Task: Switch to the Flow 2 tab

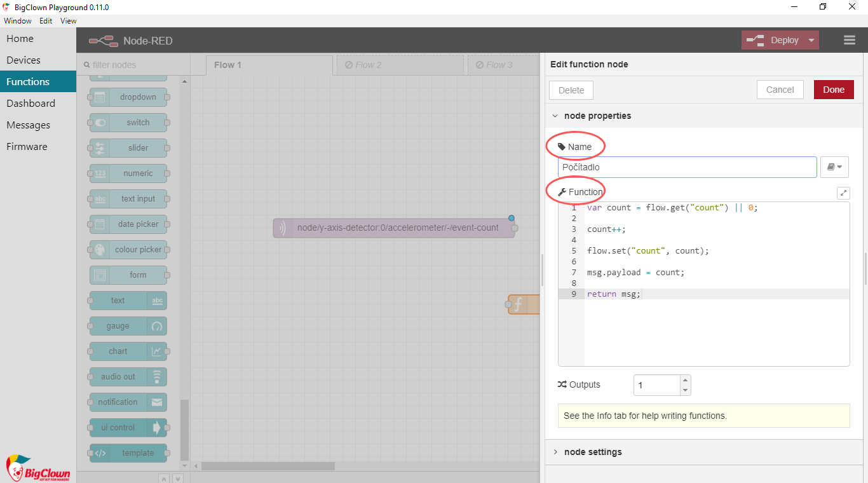Action: point(400,65)
